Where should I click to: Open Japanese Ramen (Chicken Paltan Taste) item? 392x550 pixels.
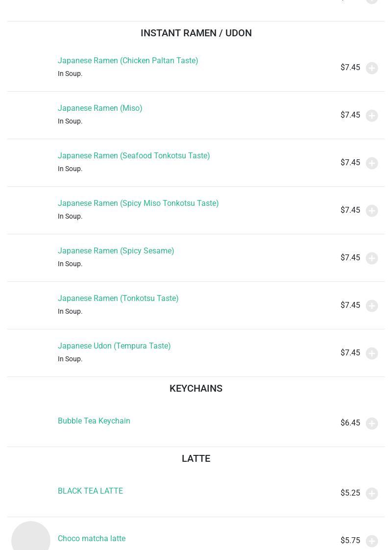point(127,61)
